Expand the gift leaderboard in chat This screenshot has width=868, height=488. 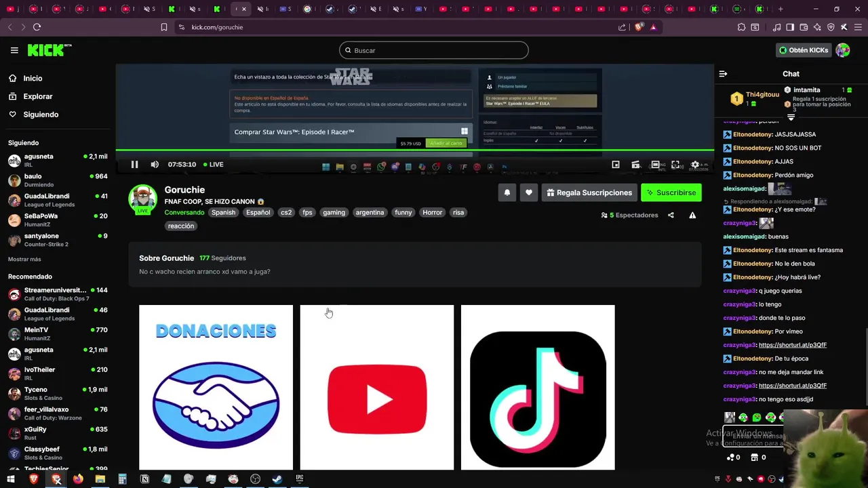[791, 117]
